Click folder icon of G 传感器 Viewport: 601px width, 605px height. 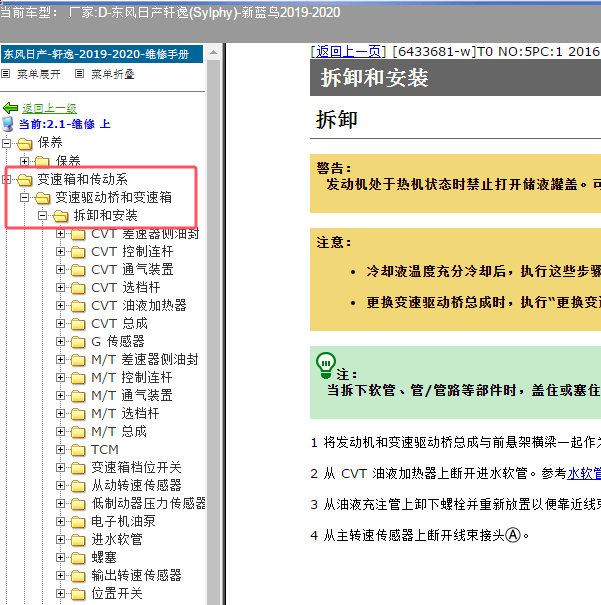click(x=78, y=342)
